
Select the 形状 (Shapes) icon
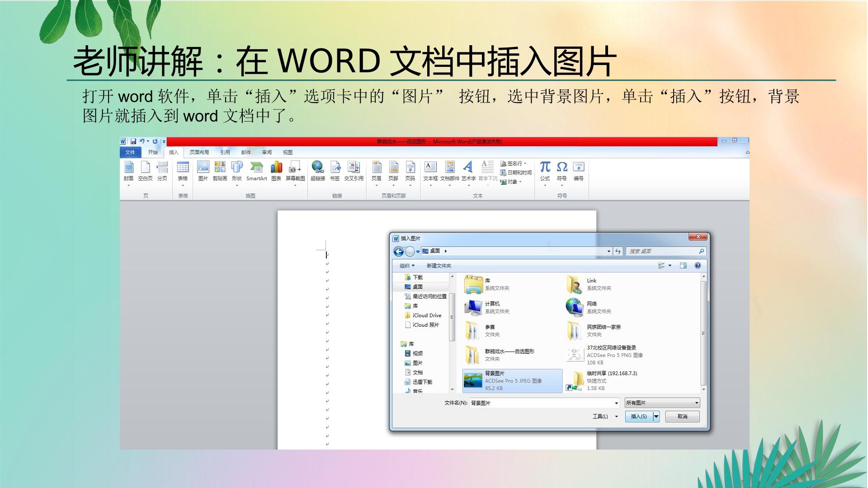tap(237, 167)
